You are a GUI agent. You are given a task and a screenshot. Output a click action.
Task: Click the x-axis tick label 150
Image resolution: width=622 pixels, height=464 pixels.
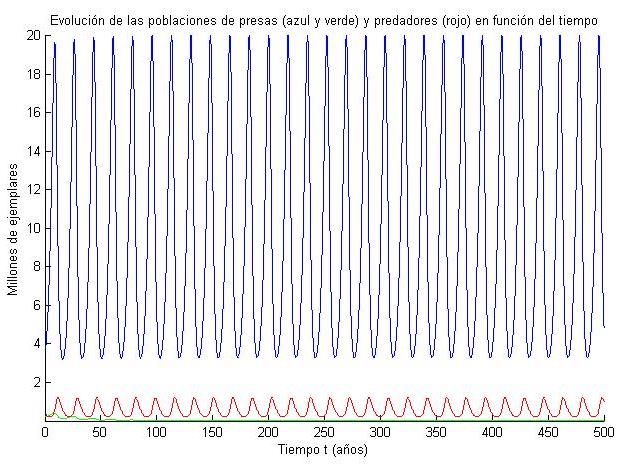pyautogui.click(x=212, y=433)
